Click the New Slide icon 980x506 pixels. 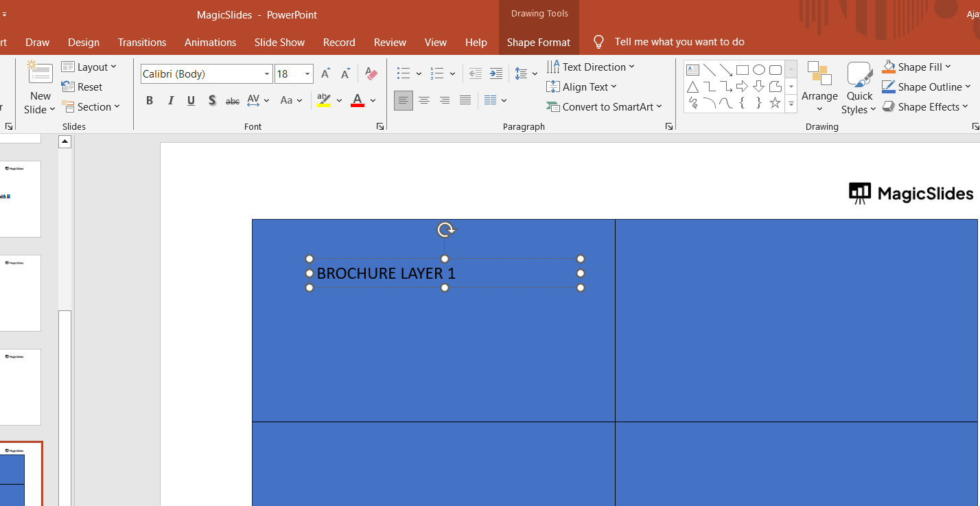tap(40, 74)
